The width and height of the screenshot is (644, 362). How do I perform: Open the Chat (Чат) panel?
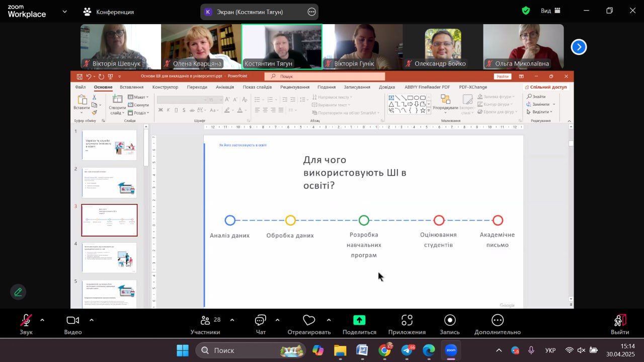coord(261,321)
